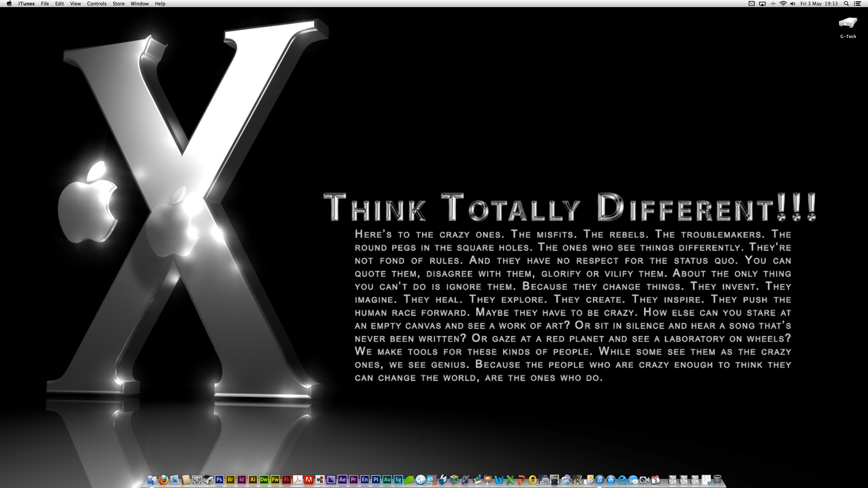
Task: Open the Trash in the Dock
Action: click(x=717, y=480)
